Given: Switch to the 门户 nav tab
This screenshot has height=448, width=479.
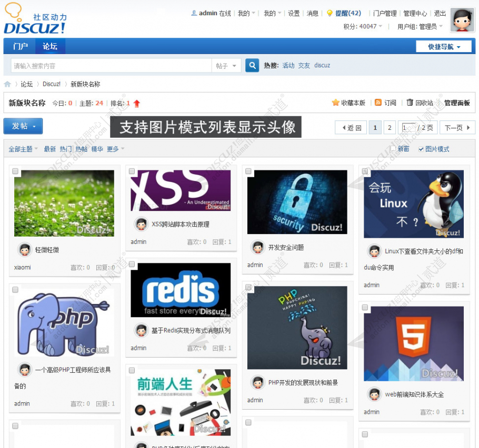Looking at the screenshot, I should (20, 46).
